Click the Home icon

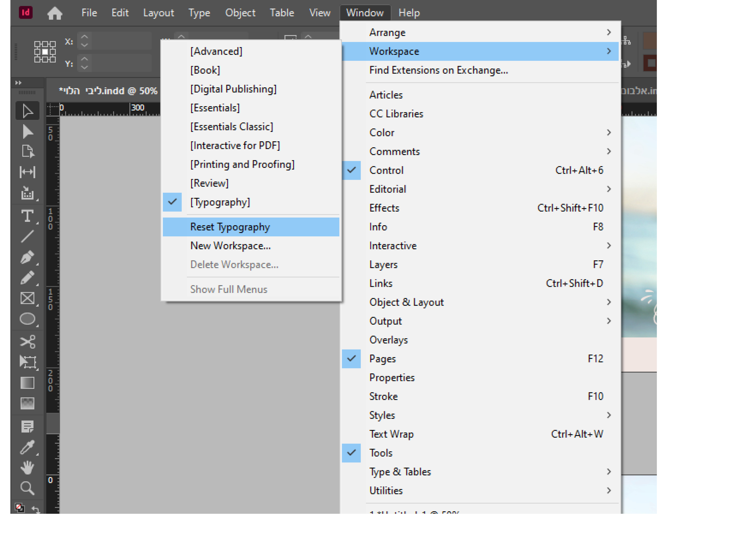tap(55, 13)
